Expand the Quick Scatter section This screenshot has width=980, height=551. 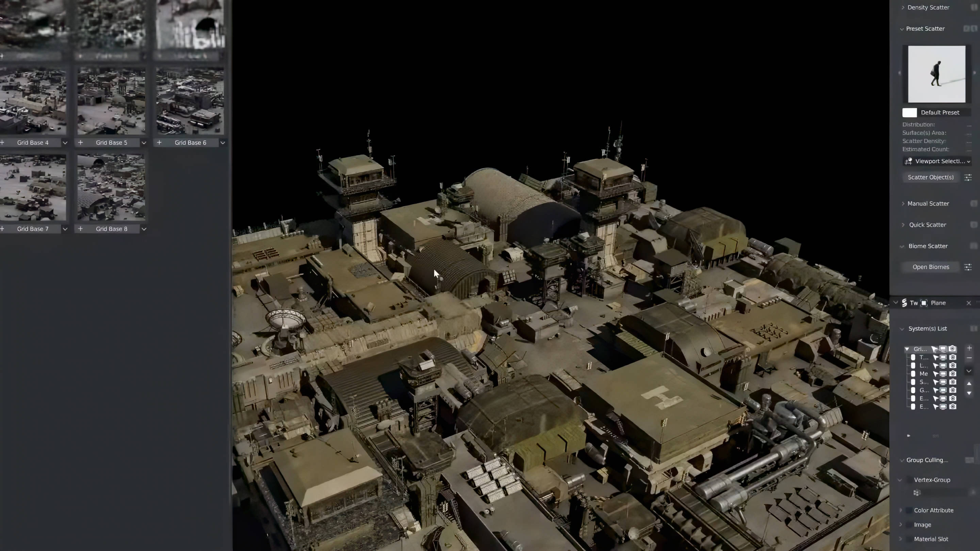903,225
